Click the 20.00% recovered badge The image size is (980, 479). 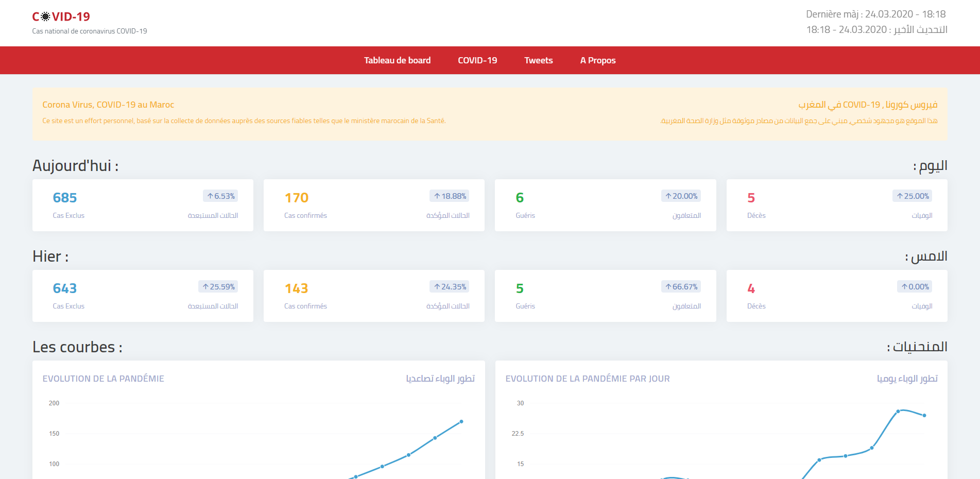pos(681,196)
